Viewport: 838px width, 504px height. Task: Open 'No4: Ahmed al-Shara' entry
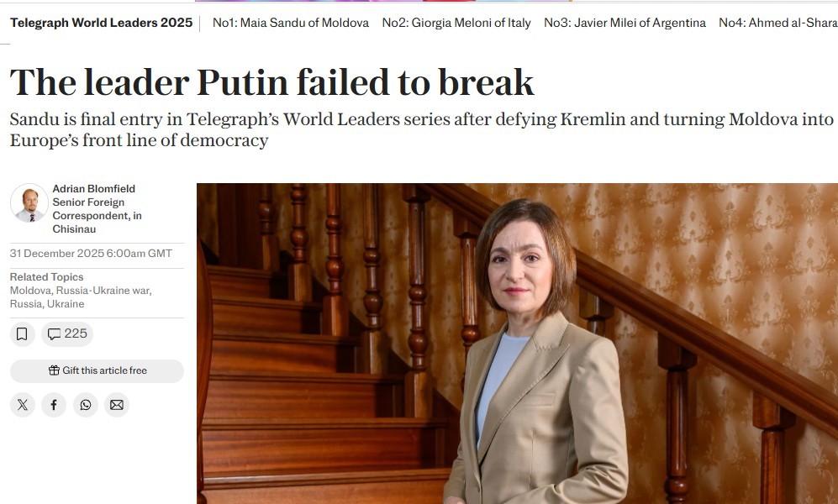(x=776, y=23)
